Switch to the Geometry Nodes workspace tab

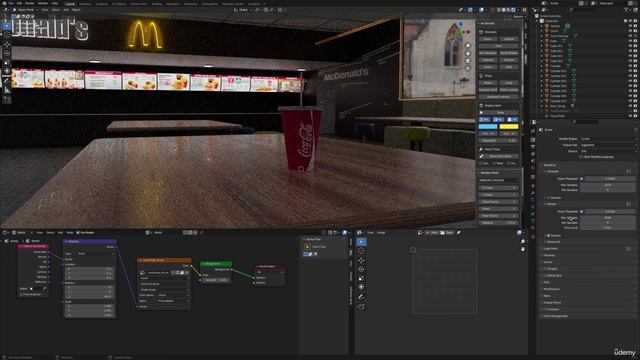233,4
